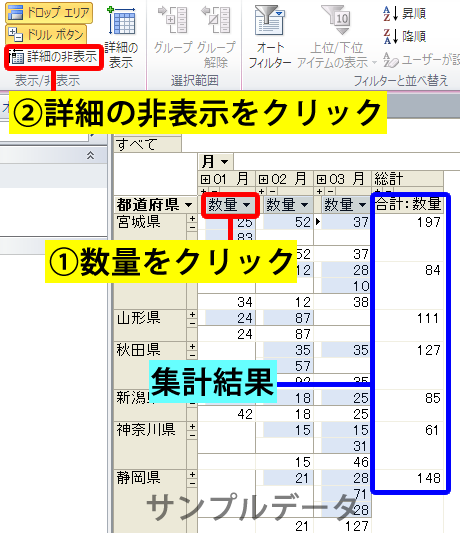Open 数量 dropdown under 01 月
Screen dimensions: 460x533
(247, 205)
